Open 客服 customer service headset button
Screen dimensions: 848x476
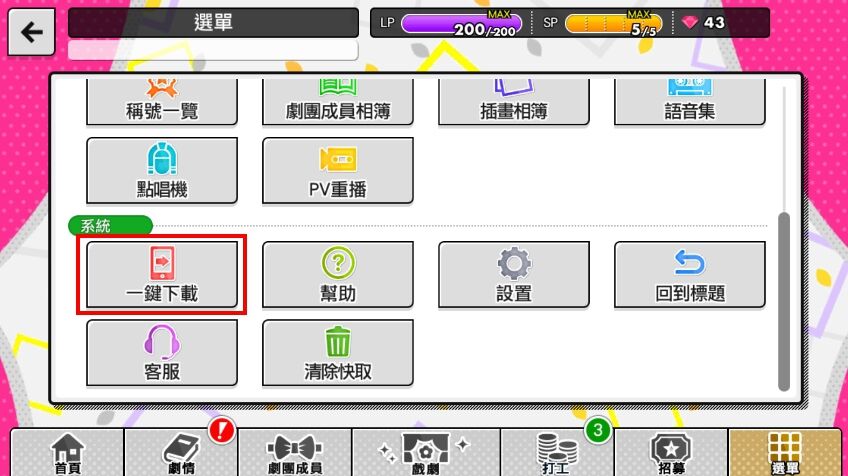(162, 352)
